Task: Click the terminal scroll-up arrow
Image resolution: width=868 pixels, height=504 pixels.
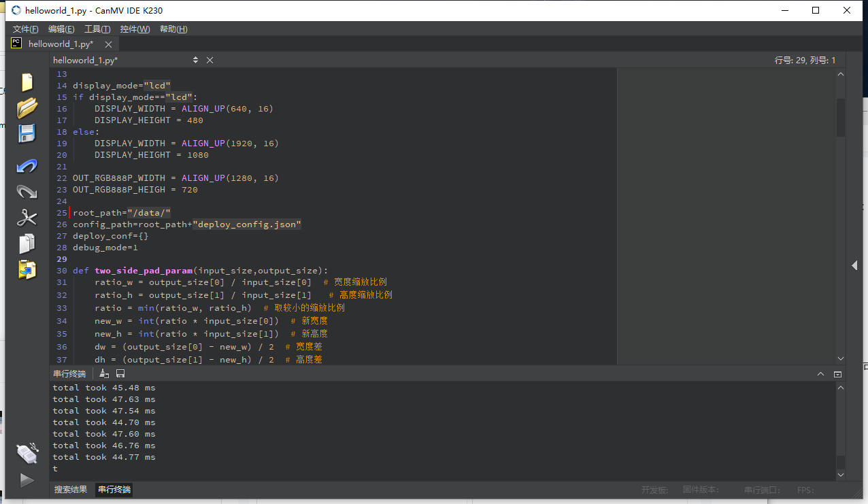Action: point(841,388)
